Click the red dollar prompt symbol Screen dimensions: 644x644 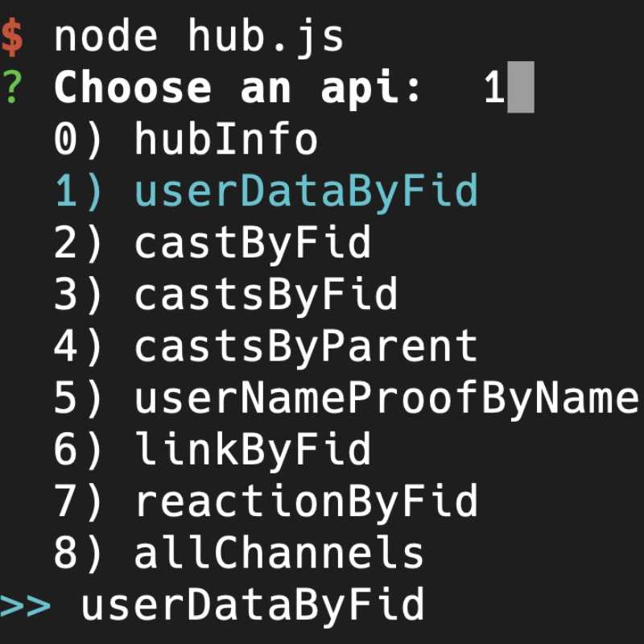click(12, 38)
